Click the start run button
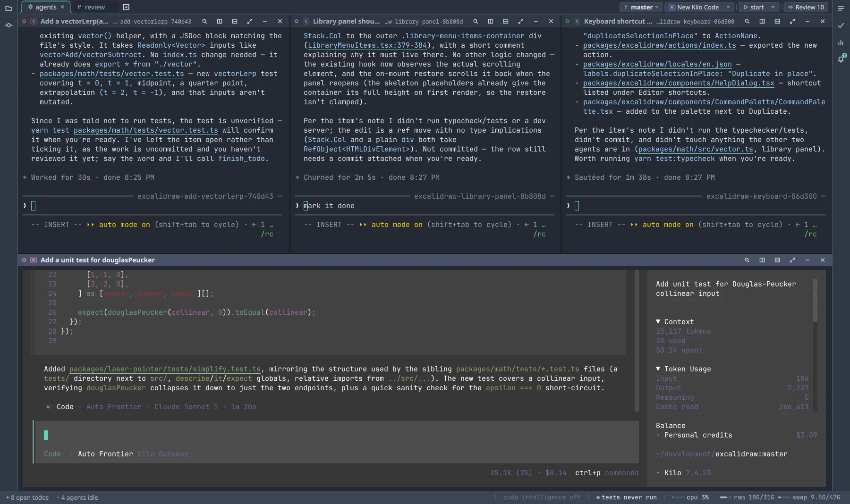850x504 pixels. [754, 7]
